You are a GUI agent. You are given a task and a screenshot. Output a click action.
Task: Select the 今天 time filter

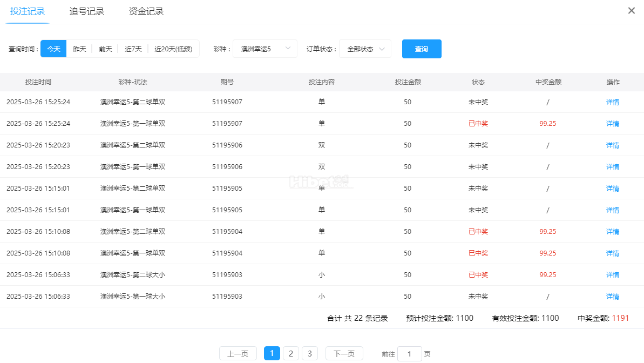pos(53,49)
